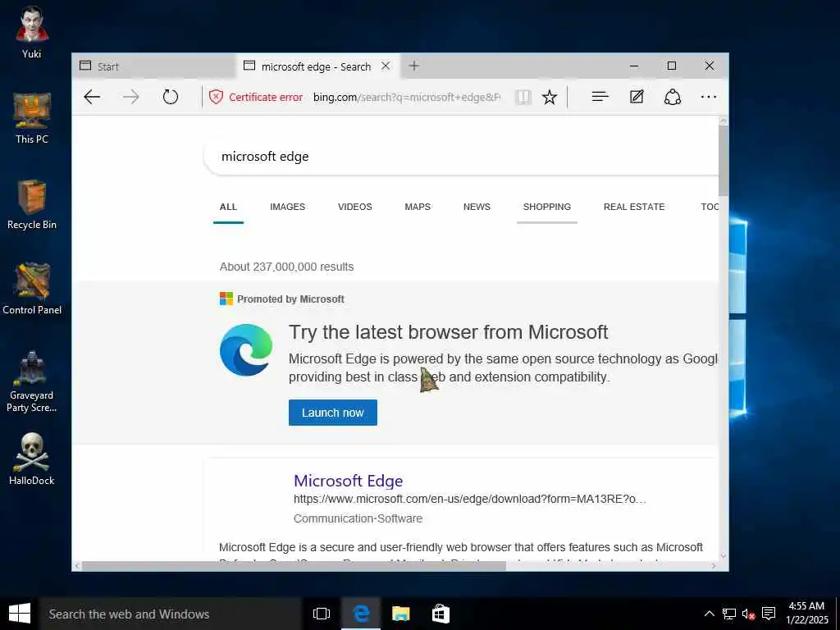This screenshot has height=630, width=840.
Task: Make a Web Note pen icon
Action: 637,97
